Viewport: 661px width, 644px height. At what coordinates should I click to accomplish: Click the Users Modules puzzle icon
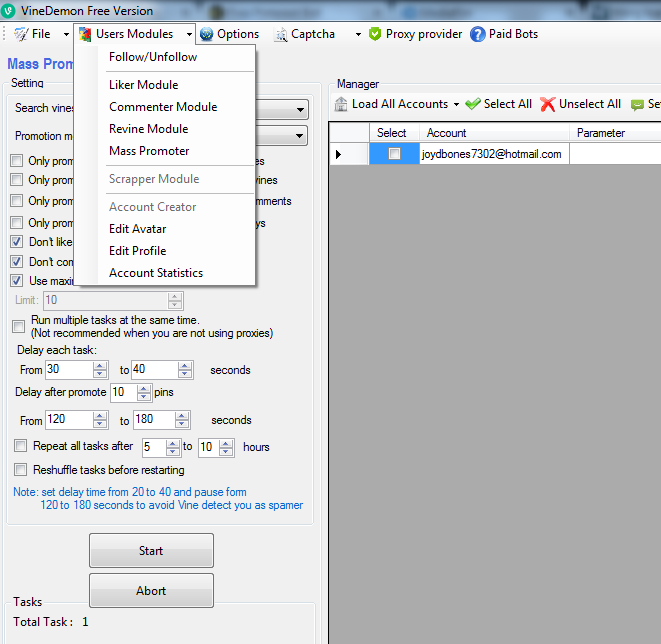[x=85, y=34]
